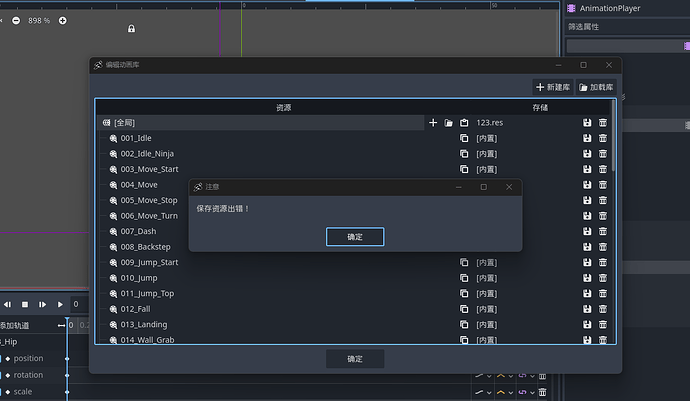Image resolution: width=690 pixels, height=401 pixels.
Task: Click trash icon for 012_Fall animation
Action: 603,309
